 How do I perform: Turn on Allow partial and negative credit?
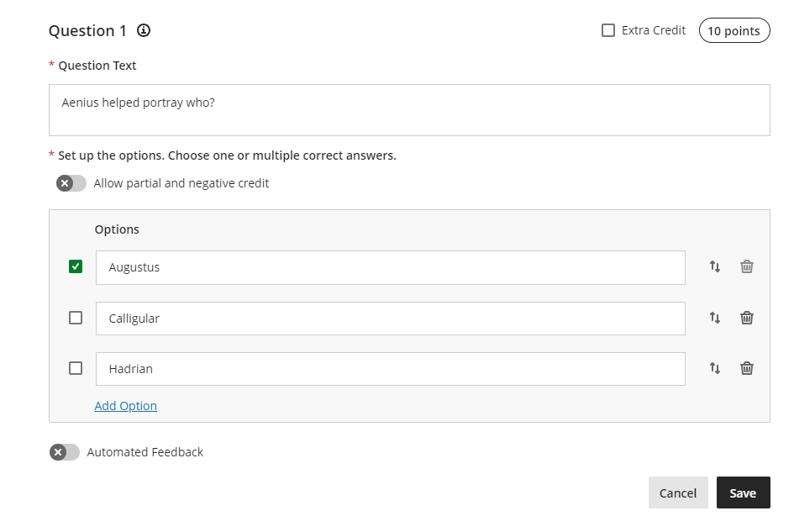tap(71, 183)
